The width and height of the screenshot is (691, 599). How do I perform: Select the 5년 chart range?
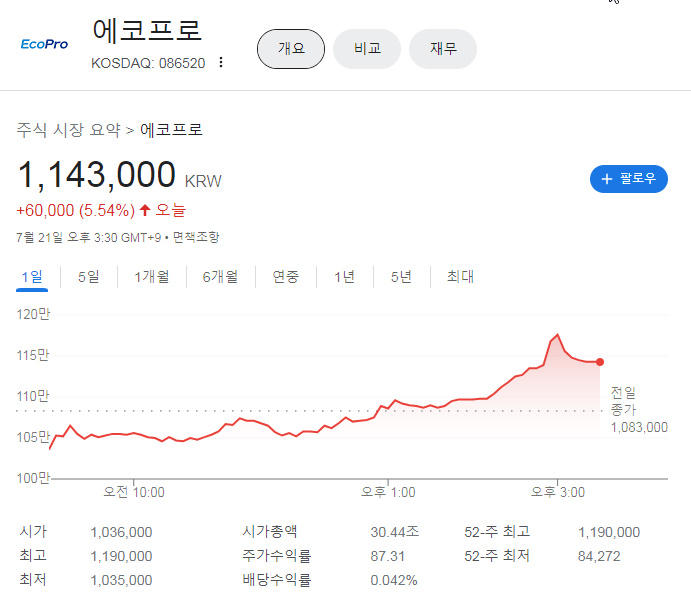click(x=401, y=277)
